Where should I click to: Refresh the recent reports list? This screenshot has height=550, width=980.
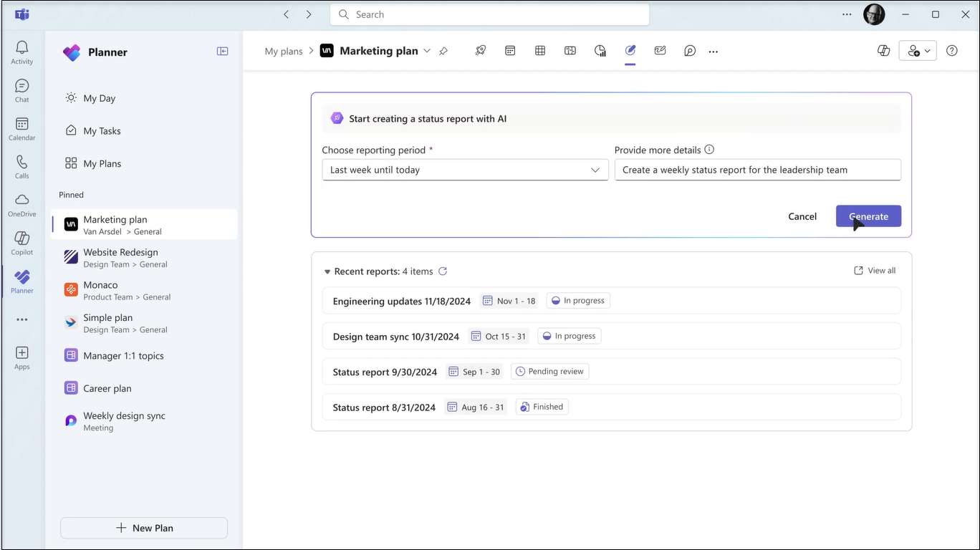[443, 271]
